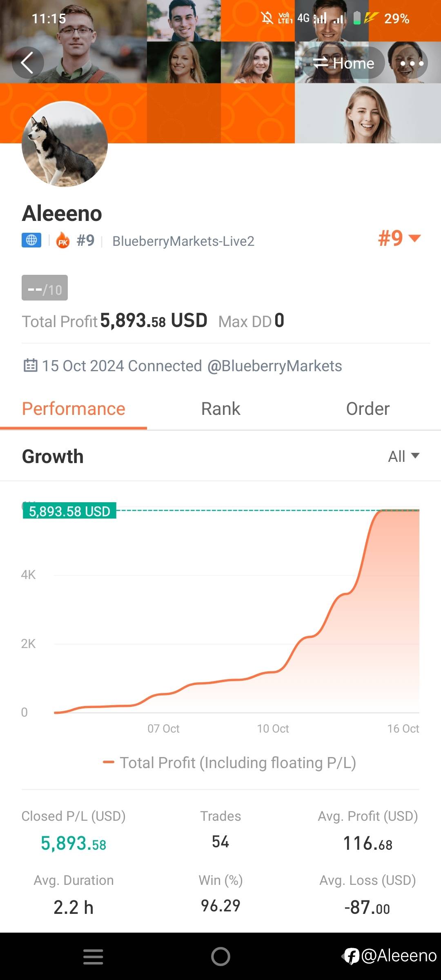The width and height of the screenshot is (441, 980).
Task: Tap the Android recent apps icon
Action: (93, 957)
